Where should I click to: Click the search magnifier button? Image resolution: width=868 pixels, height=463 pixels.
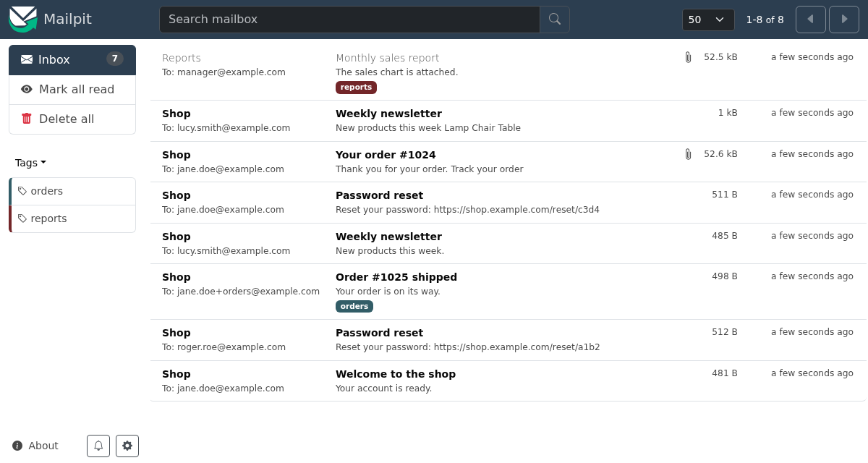pos(555,20)
